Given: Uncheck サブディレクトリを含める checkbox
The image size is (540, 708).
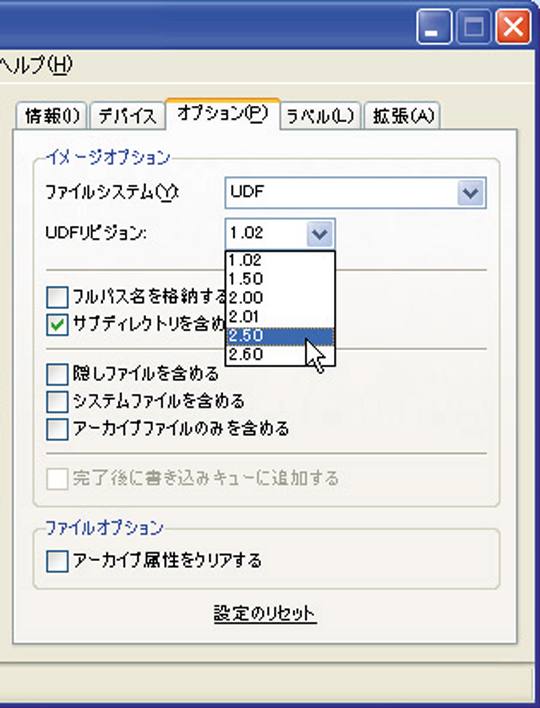Looking at the screenshot, I should 57,325.
